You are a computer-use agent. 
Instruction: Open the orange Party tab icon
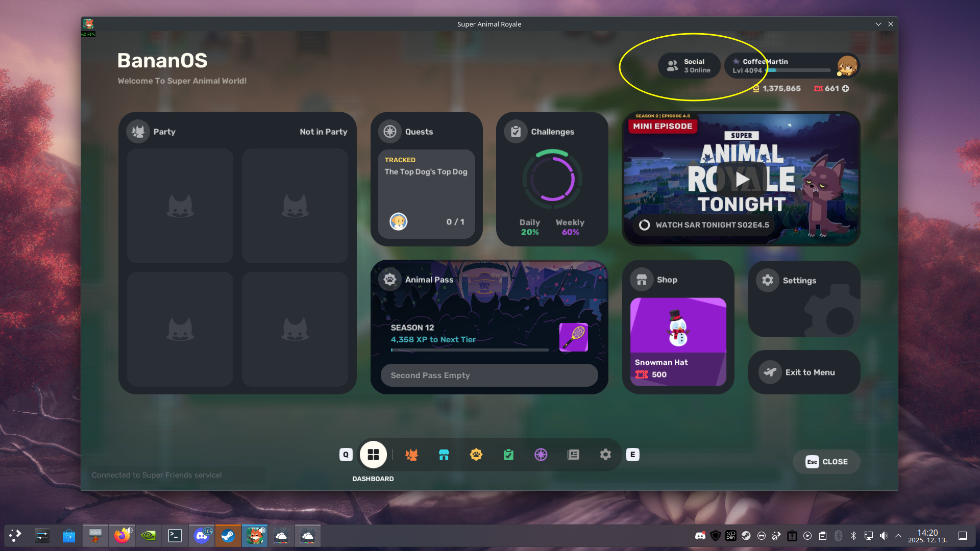click(x=411, y=455)
